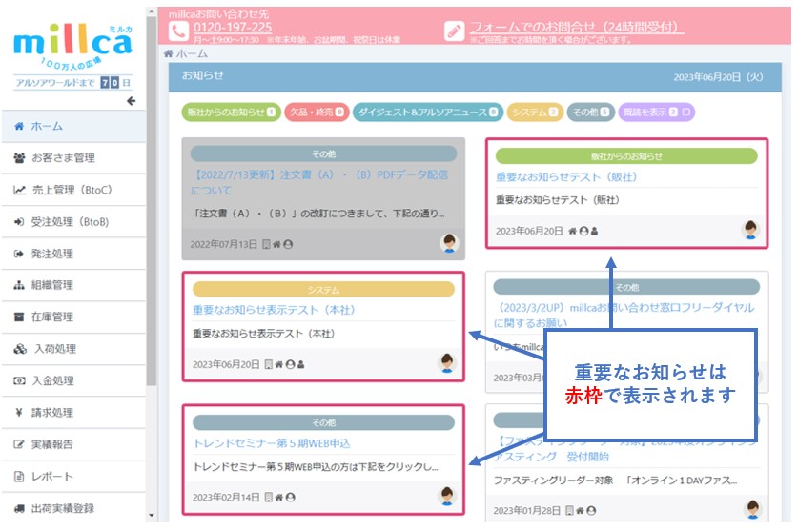Open 請求処理 in the sidebar
The image size is (798, 532).
point(51,413)
